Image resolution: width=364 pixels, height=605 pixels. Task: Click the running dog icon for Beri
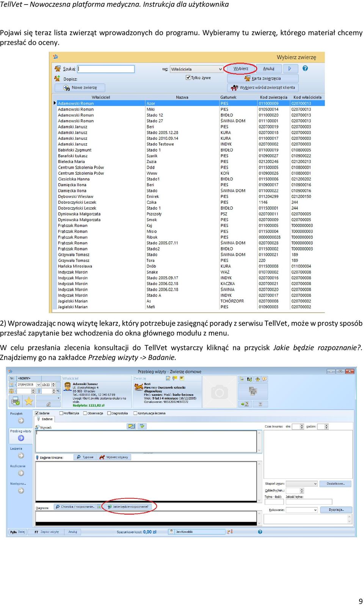(139, 387)
